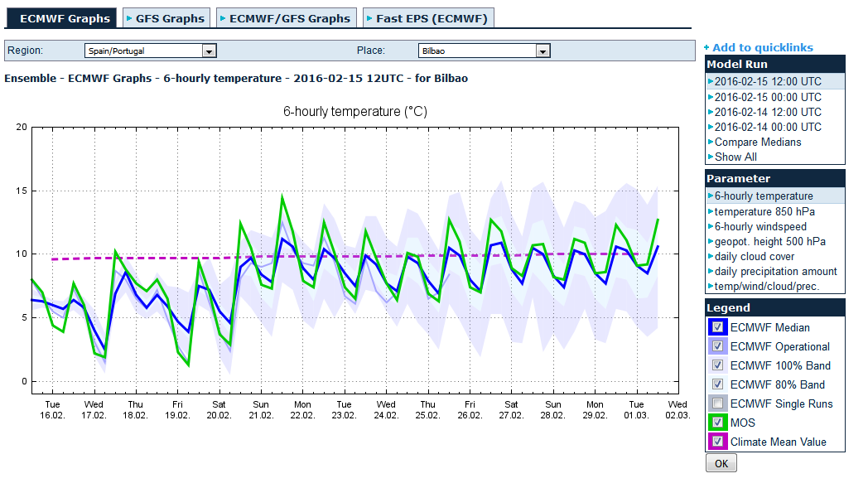Toggle the ECMWF 80% Band checkbox
The height and width of the screenshot is (488, 868).
[717, 384]
